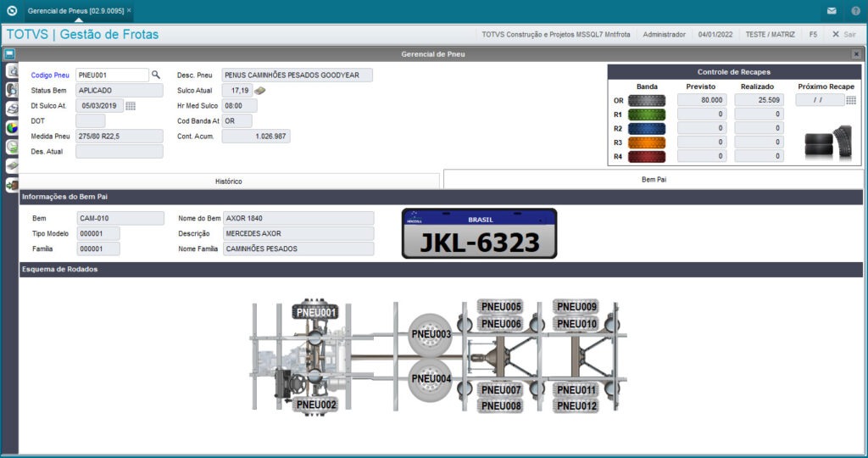Click the TOTVS logo icon in top-left corner
The width and height of the screenshot is (868, 458).
tap(12, 10)
